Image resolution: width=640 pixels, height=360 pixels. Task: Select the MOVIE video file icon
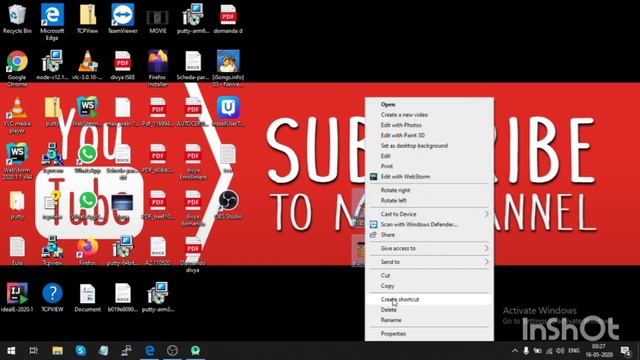[158, 22]
